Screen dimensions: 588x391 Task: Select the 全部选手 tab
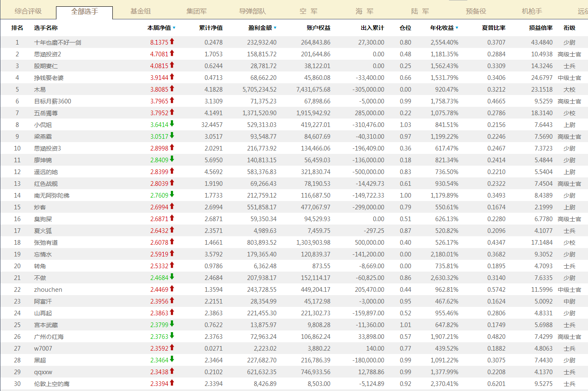(84, 12)
